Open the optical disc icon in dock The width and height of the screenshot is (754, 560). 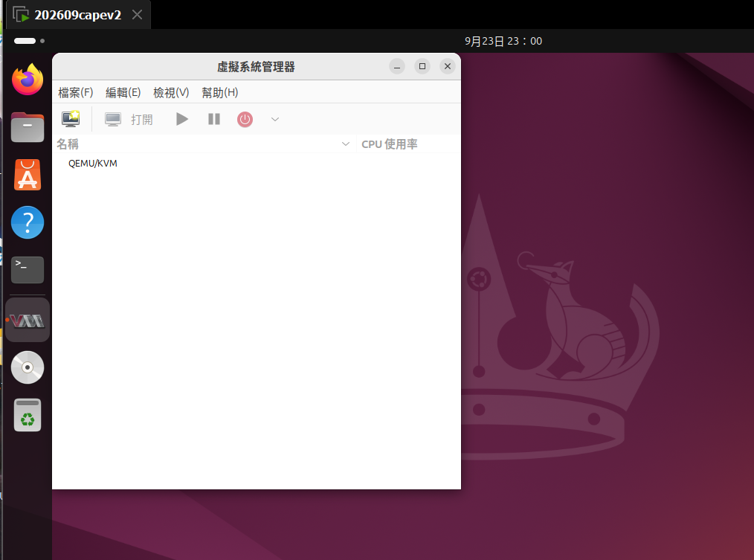(x=28, y=367)
